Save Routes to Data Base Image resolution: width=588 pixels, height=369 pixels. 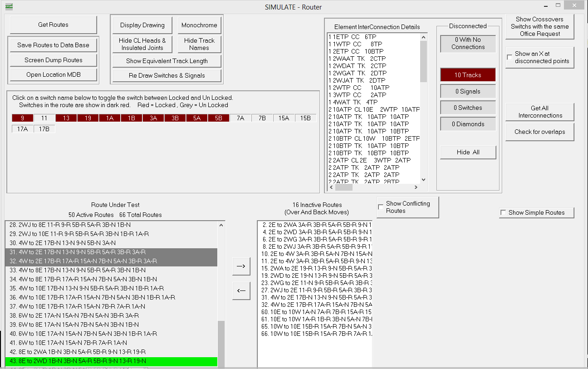(x=53, y=44)
